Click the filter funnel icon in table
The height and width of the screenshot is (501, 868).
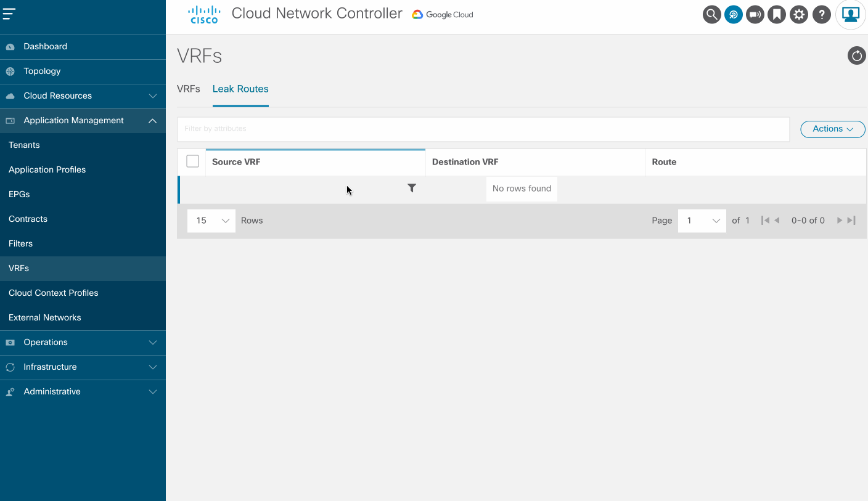412,189
